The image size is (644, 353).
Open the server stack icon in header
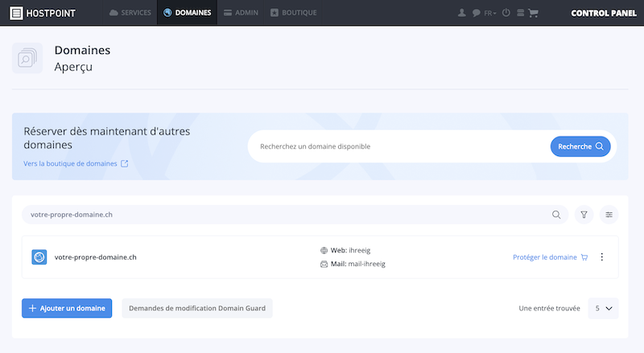point(520,13)
